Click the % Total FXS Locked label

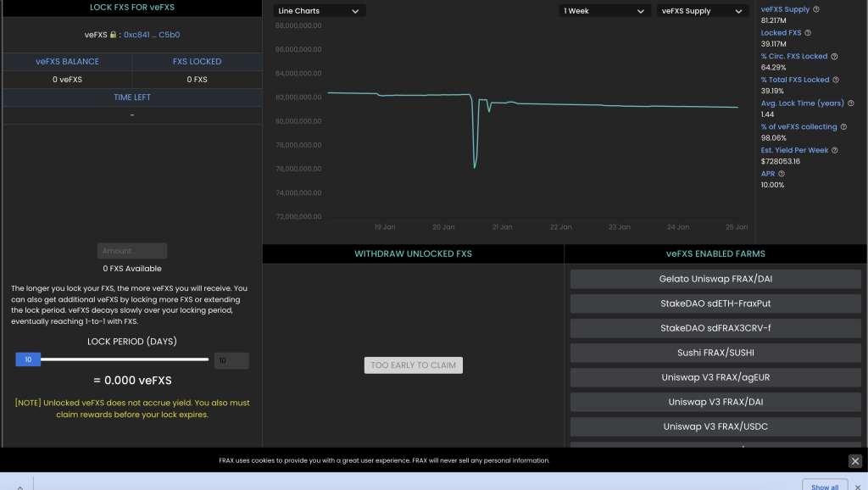coord(795,80)
